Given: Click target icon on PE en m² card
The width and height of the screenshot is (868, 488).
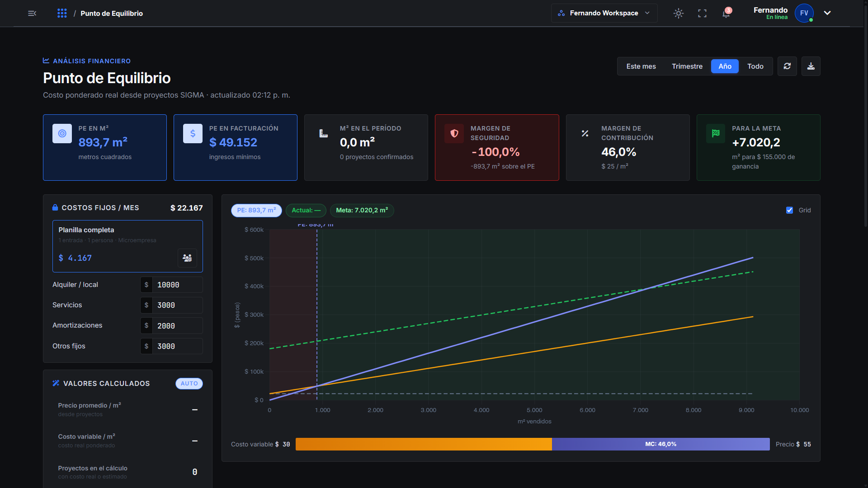Looking at the screenshot, I should (62, 133).
